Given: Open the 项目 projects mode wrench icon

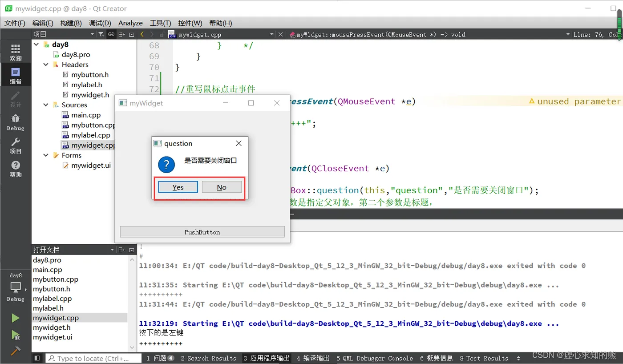Looking at the screenshot, I should point(16,145).
